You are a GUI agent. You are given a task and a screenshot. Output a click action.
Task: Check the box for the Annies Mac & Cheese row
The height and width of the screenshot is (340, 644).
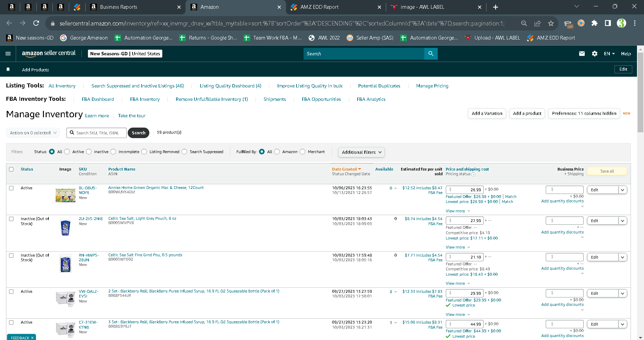[x=11, y=188]
